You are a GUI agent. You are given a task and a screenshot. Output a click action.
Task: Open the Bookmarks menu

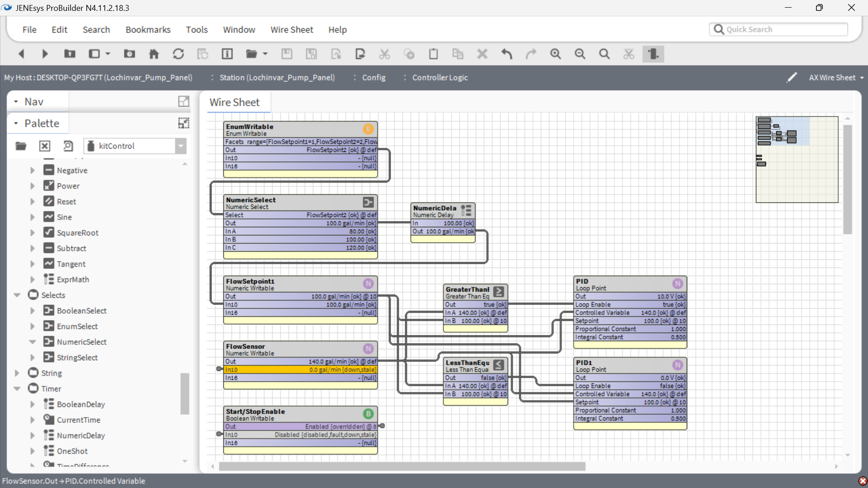(x=148, y=30)
